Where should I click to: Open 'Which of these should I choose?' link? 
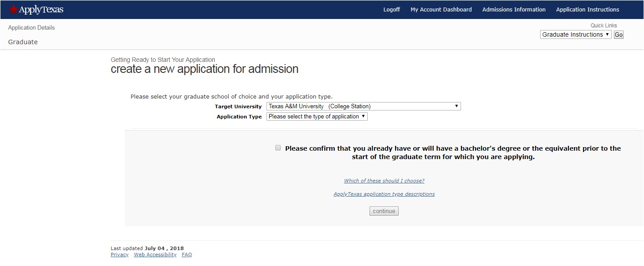(x=384, y=180)
